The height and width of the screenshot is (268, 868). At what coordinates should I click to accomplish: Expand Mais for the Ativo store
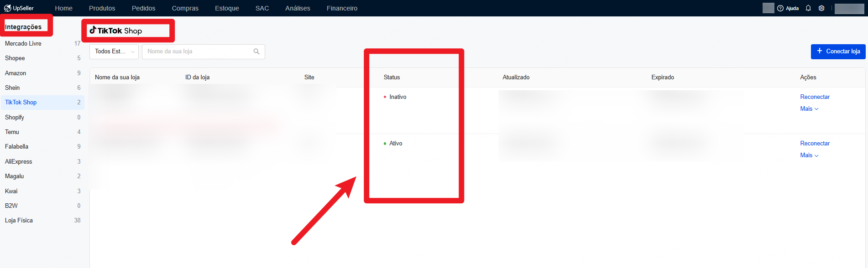click(809, 155)
